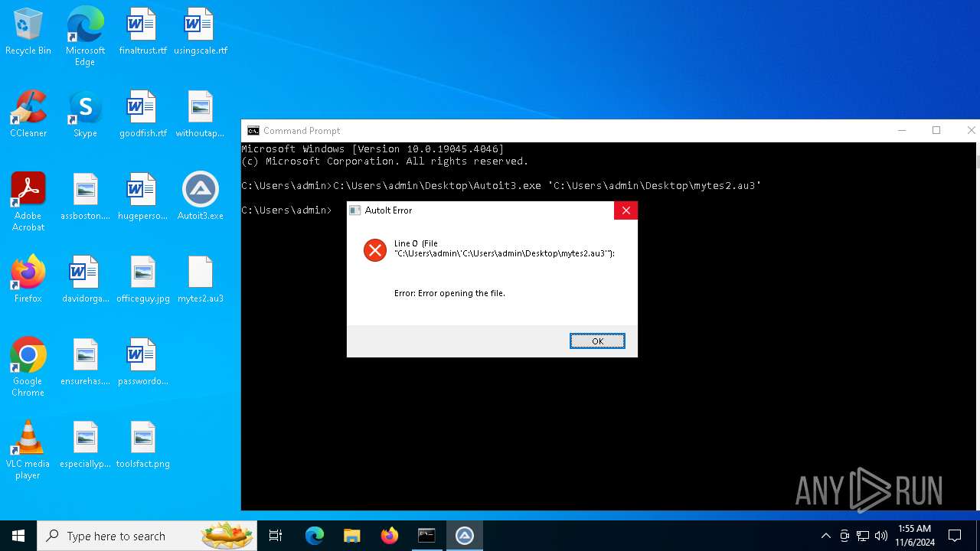Open the clock showing 1:55 AM
980x551 pixels.
pos(915,536)
